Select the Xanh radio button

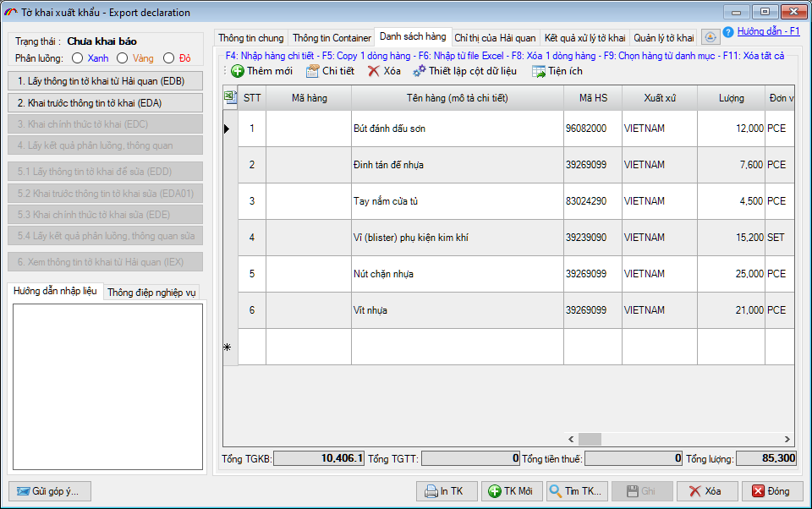coord(78,58)
